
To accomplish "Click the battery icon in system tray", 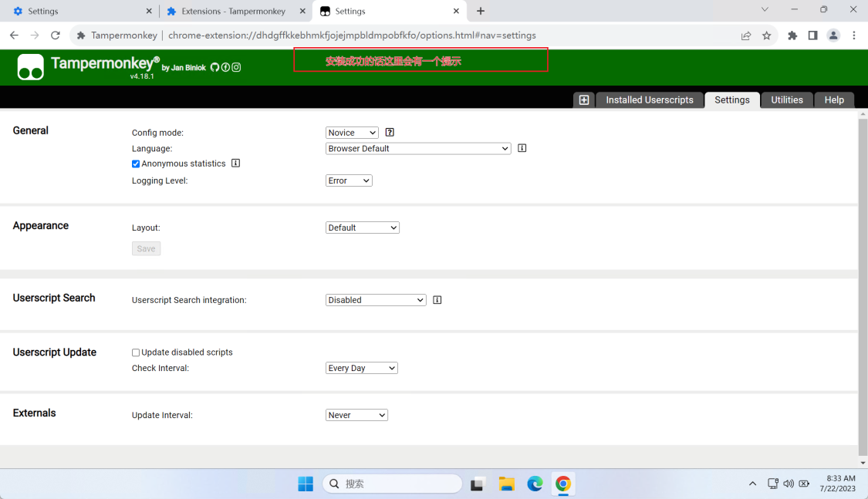I will 804,484.
